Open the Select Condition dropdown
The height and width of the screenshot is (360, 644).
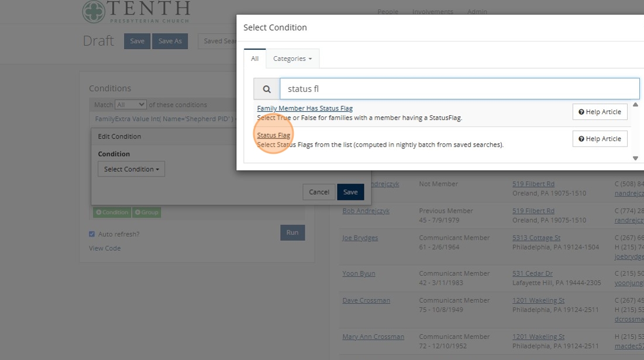pyautogui.click(x=132, y=169)
